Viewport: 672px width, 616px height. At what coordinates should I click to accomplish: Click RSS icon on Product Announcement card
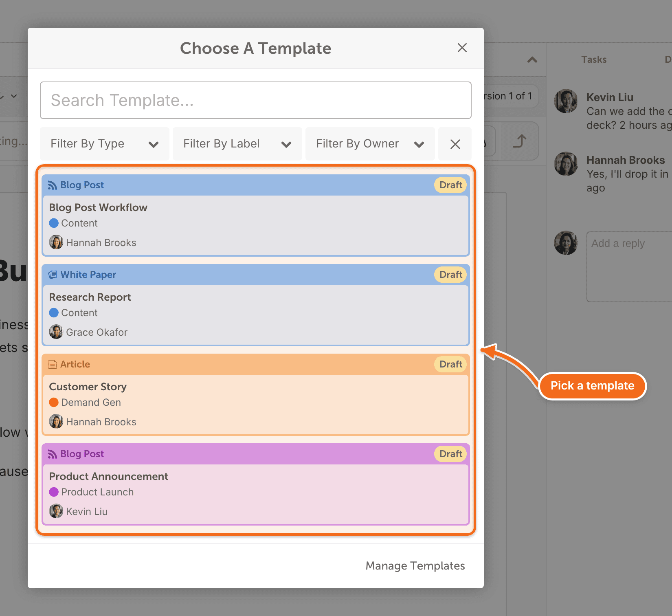53,454
